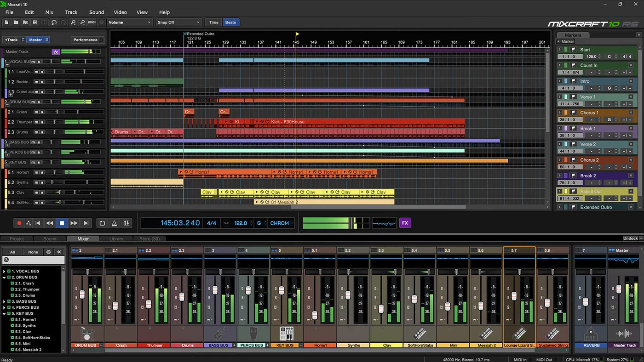
Task: Open the Mix menu
Action: tap(49, 12)
